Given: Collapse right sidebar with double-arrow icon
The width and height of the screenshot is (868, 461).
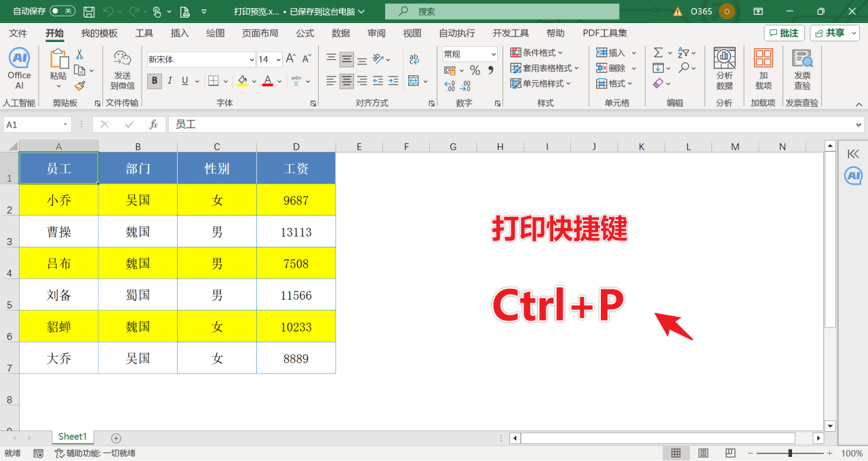Looking at the screenshot, I should click(x=853, y=154).
